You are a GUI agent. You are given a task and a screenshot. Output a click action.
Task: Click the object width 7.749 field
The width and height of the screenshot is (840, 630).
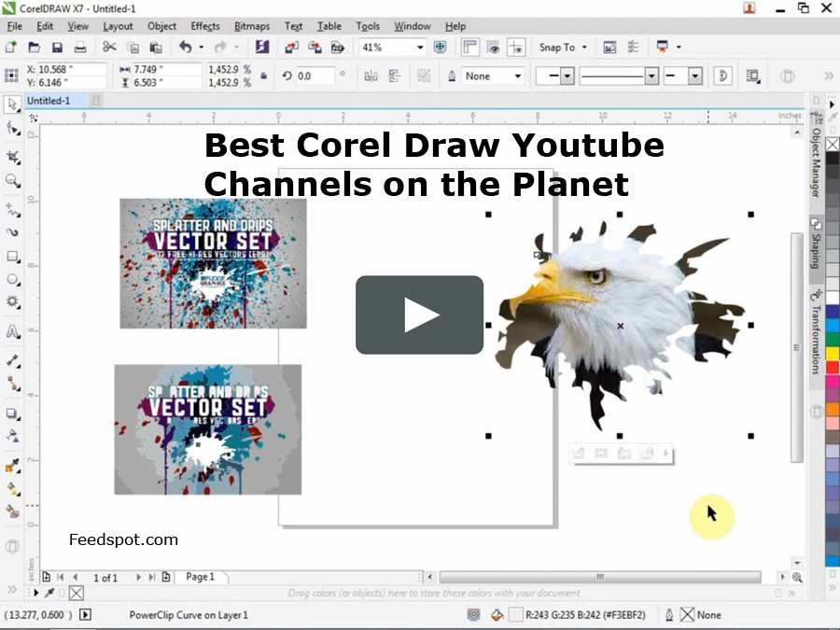click(x=165, y=69)
